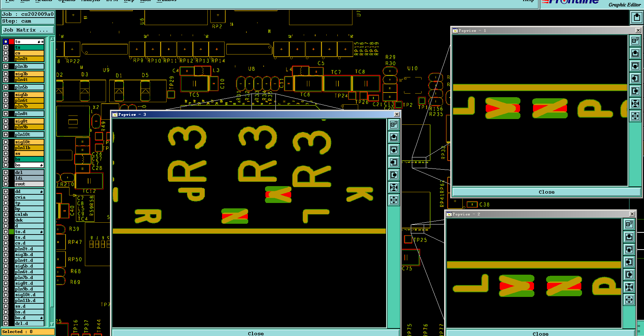Select the 'pln5b' layer name
The image size is (644, 336).
[x=29, y=87]
